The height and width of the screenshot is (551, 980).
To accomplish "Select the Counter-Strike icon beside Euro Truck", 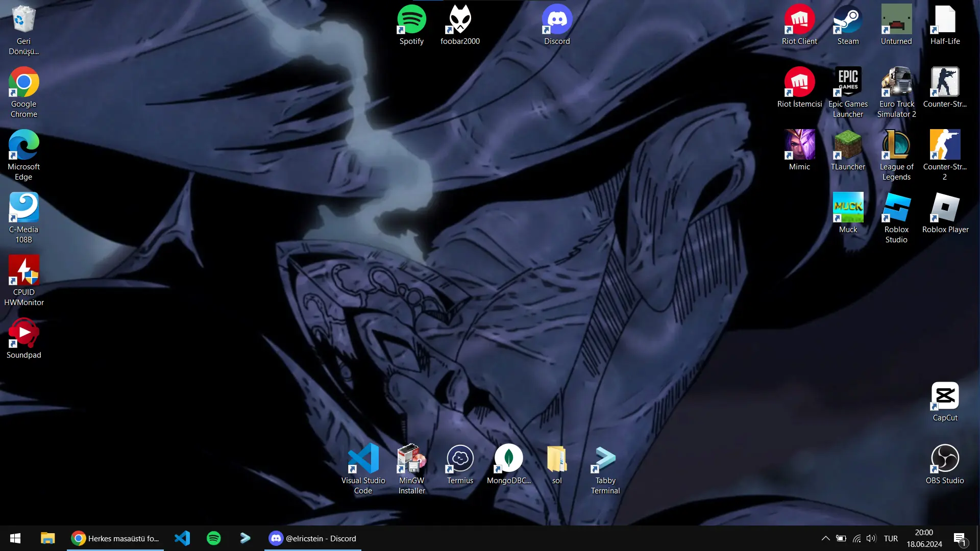I will (945, 87).
